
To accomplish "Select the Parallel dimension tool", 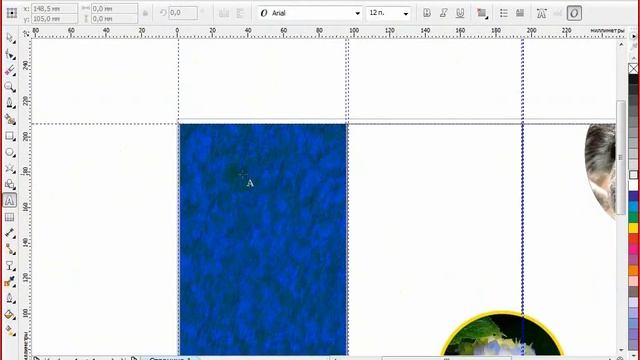I will [x=10, y=233].
